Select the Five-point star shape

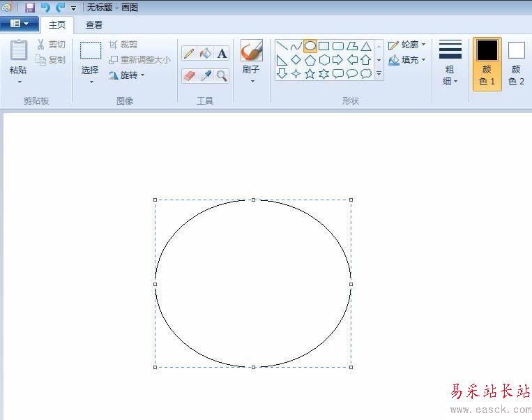tap(310, 74)
